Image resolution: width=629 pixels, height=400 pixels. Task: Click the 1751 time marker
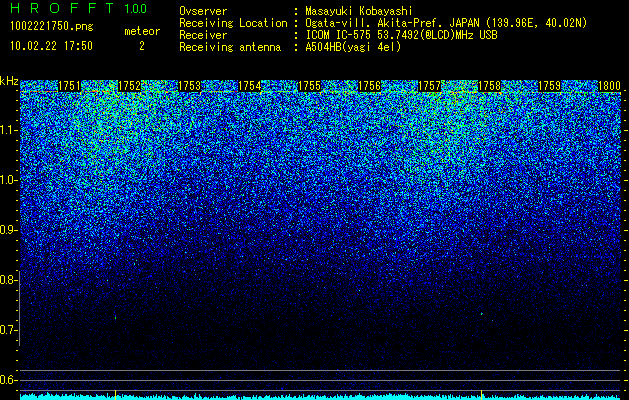click(x=69, y=86)
